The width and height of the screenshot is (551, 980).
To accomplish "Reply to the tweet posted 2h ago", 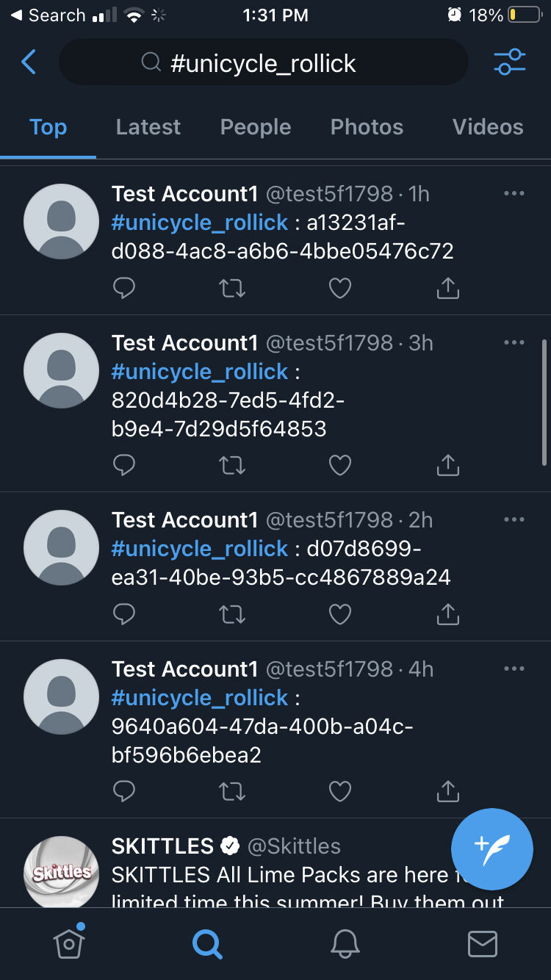I will [124, 613].
